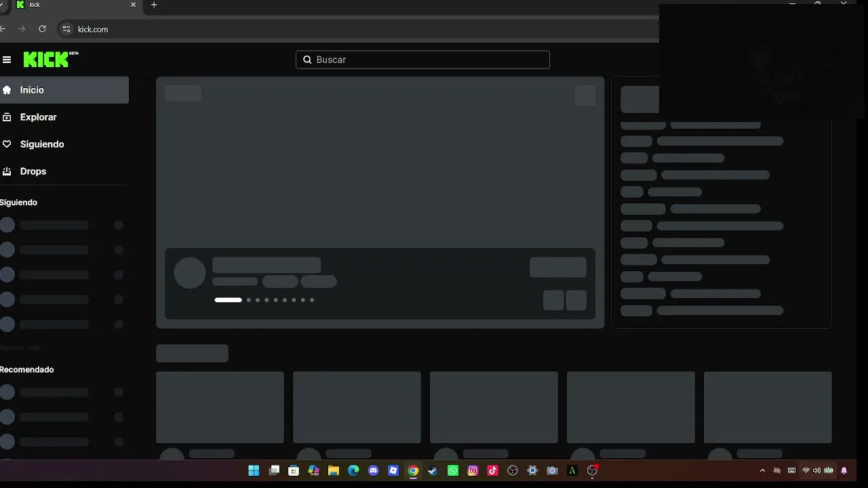
Task: Open the Camera app from the taskbar
Action: (x=552, y=470)
